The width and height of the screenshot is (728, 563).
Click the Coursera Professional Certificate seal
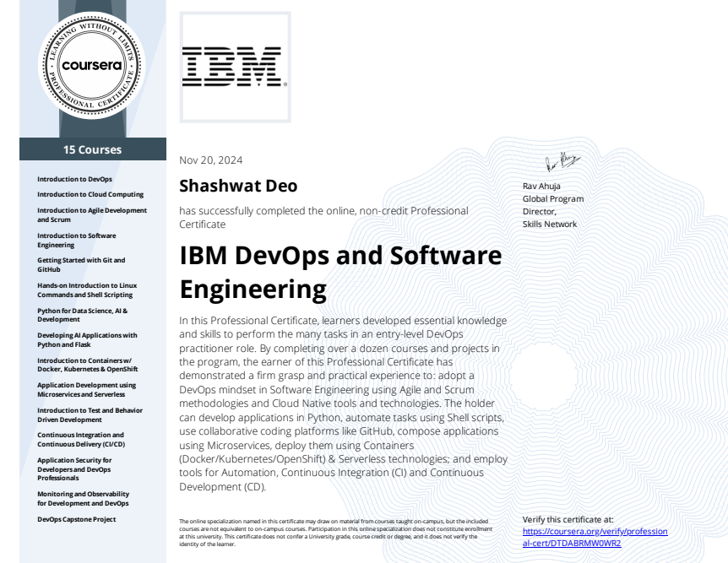(92, 66)
